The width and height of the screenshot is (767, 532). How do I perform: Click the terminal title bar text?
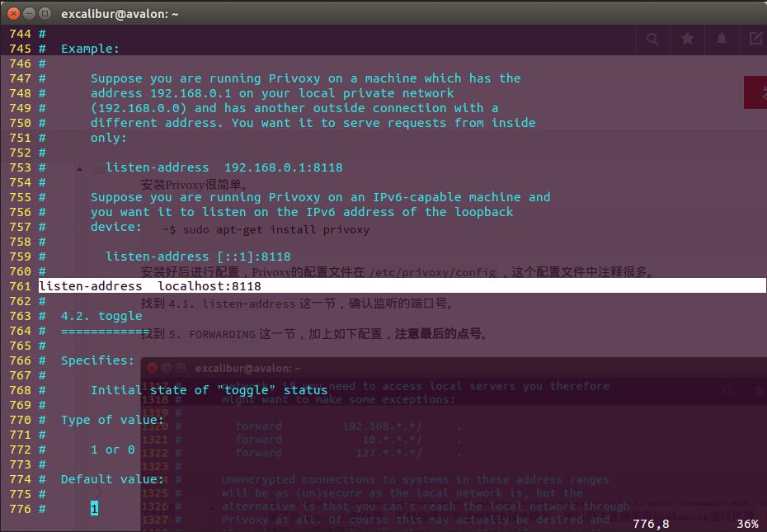120,13
